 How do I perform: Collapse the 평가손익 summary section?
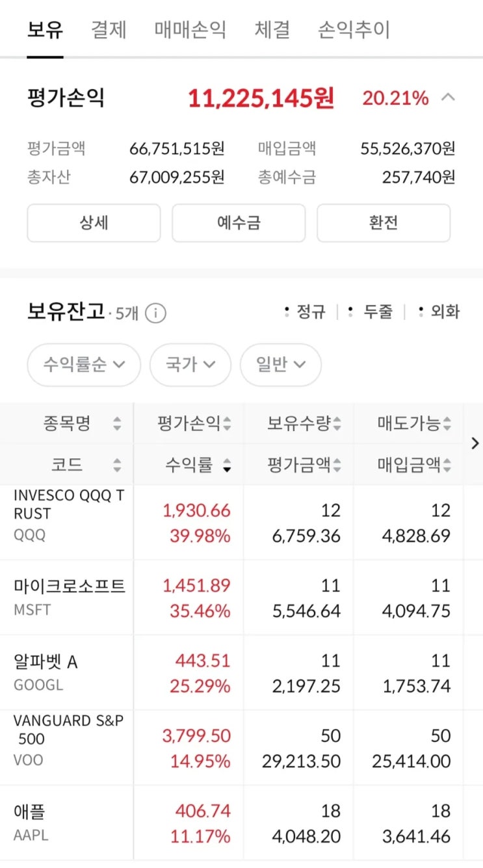click(x=448, y=98)
